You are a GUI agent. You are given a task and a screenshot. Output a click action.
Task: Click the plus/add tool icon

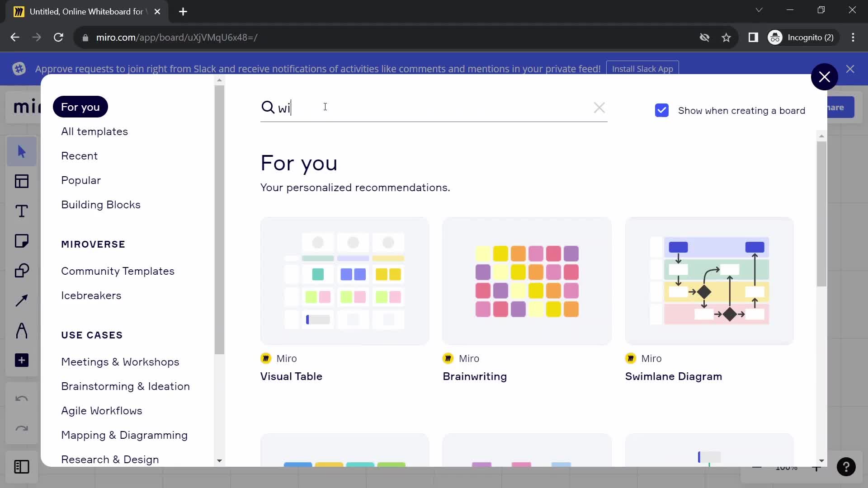click(21, 360)
